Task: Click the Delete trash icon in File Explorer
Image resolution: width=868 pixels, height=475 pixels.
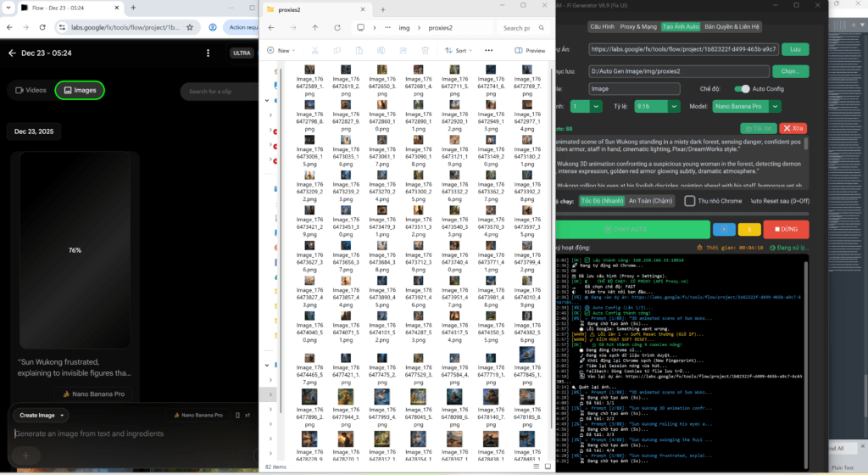Action: (x=426, y=50)
